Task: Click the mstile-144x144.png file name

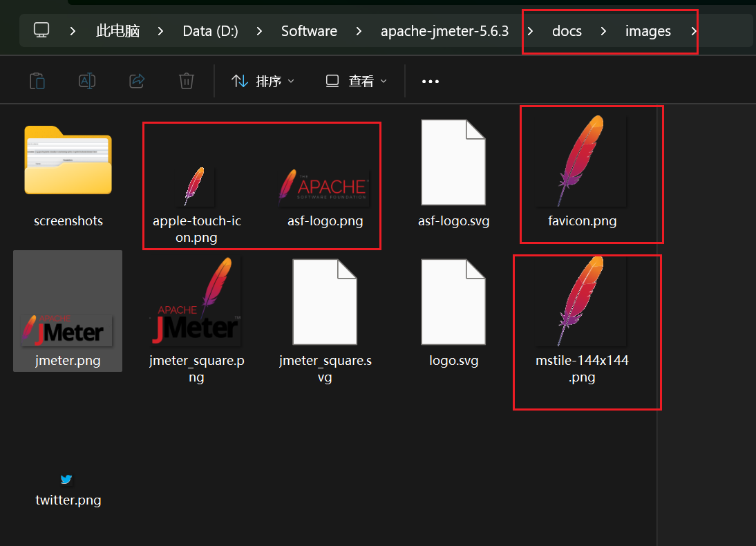Action: pos(582,369)
